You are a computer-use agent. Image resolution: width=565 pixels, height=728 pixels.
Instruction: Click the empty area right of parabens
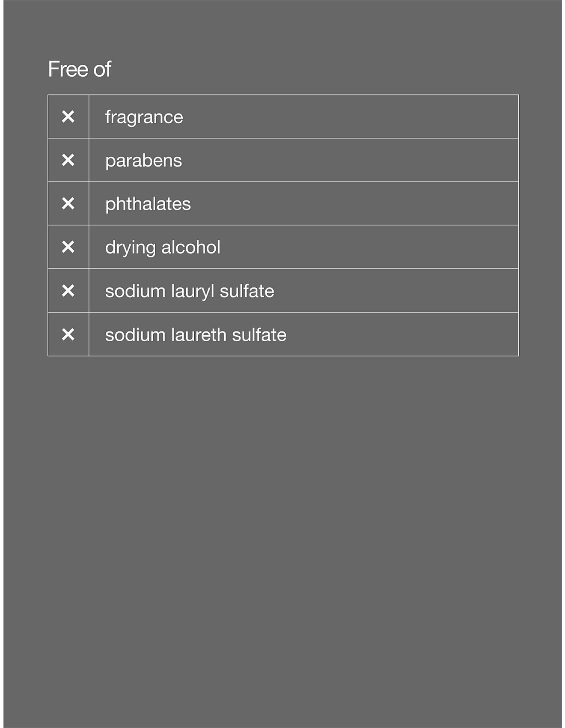(351, 160)
